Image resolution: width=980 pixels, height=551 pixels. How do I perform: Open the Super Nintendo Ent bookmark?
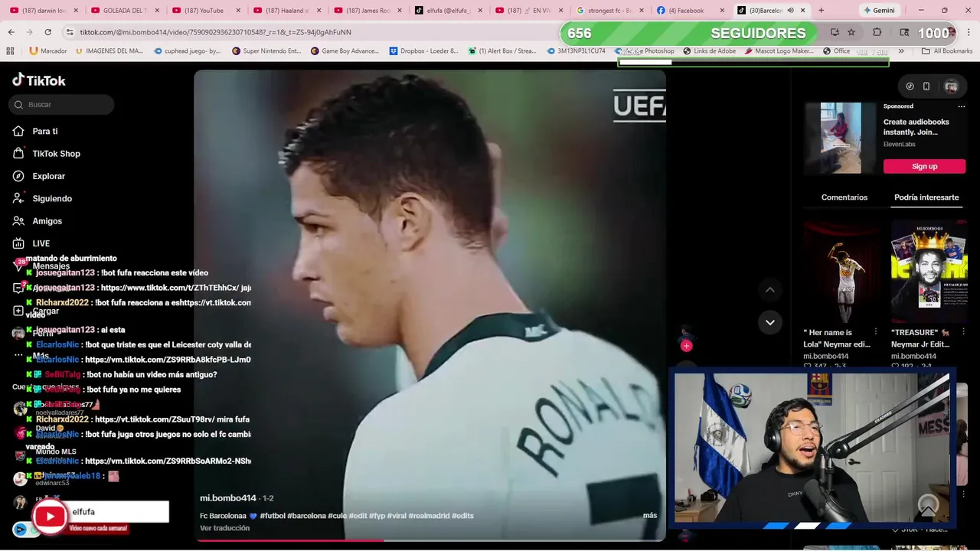click(x=266, y=51)
